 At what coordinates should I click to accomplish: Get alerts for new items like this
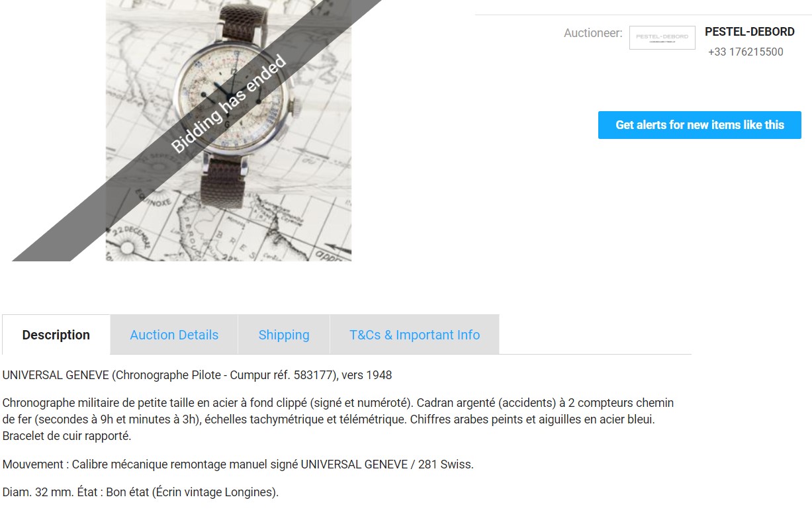pos(699,125)
